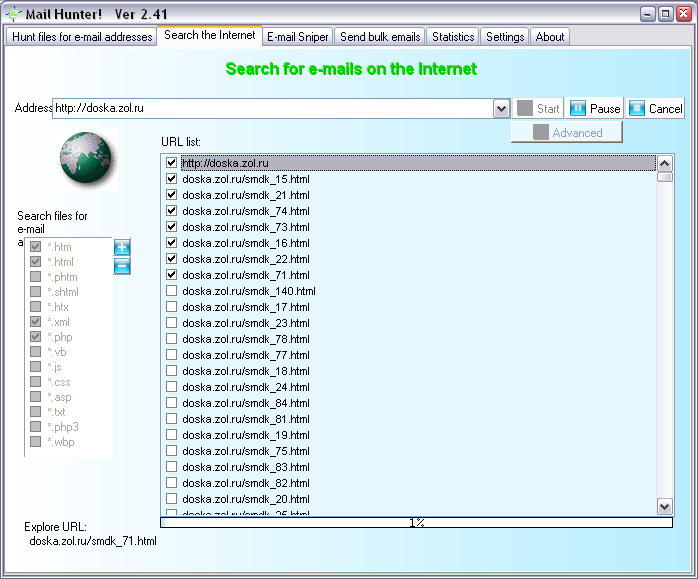Image resolution: width=698 pixels, height=579 pixels.
Task: Uncheck smdk_21.html URL checkbox
Action: [x=171, y=194]
